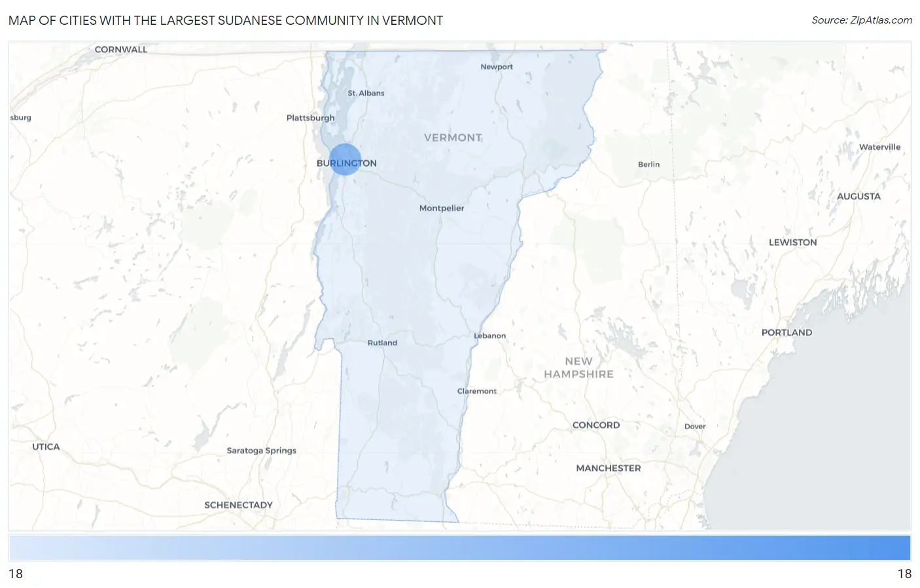920x588 pixels.
Task: Click the Newport city label
Action: 497,67
